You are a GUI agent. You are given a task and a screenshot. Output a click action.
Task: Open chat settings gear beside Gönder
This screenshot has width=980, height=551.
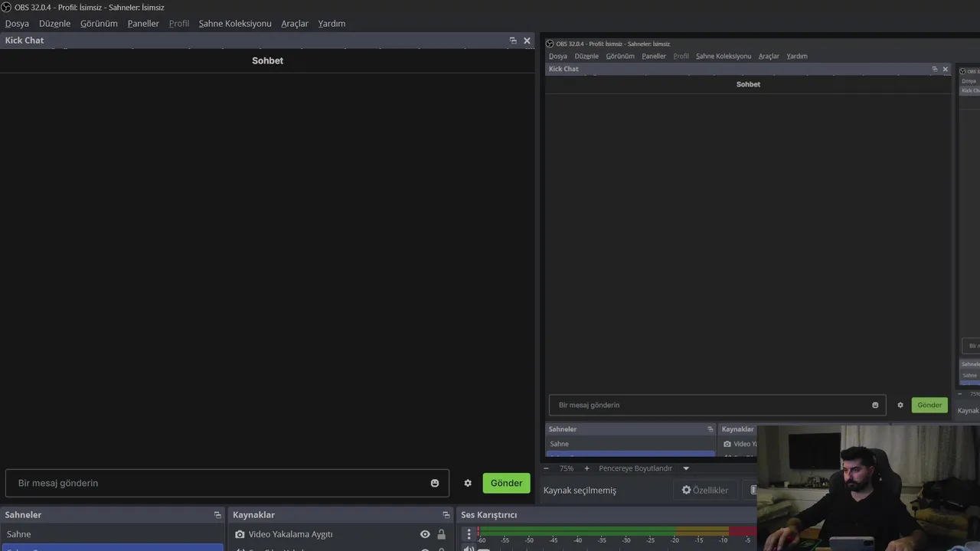[468, 483]
